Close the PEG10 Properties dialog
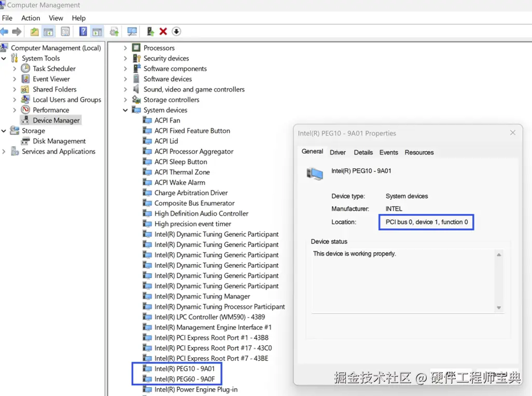 [x=513, y=133]
